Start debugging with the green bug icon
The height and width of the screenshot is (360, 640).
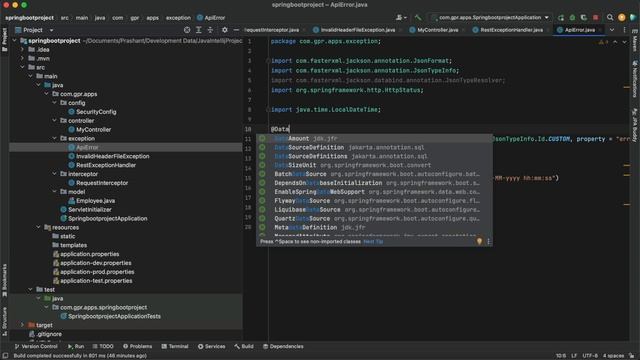pyautogui.click(x=572, y=18)
